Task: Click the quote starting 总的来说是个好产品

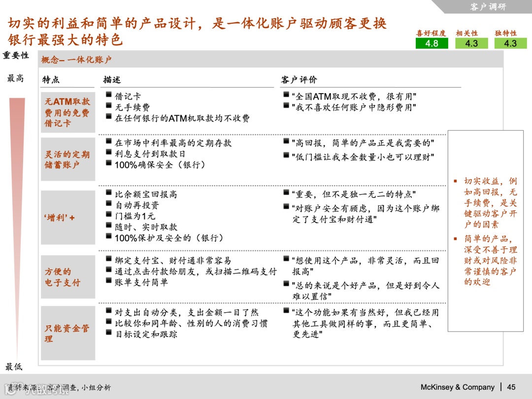Action: pos(366,291)
